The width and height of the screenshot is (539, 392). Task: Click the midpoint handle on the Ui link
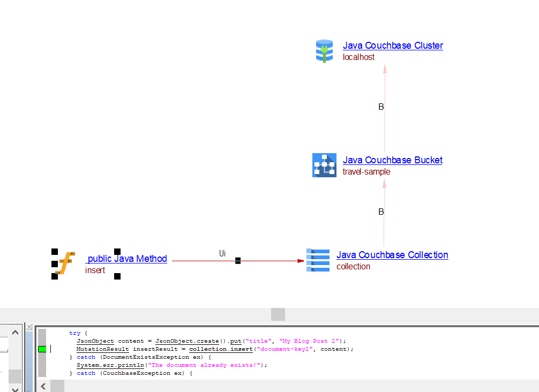(x=238, y=261)
